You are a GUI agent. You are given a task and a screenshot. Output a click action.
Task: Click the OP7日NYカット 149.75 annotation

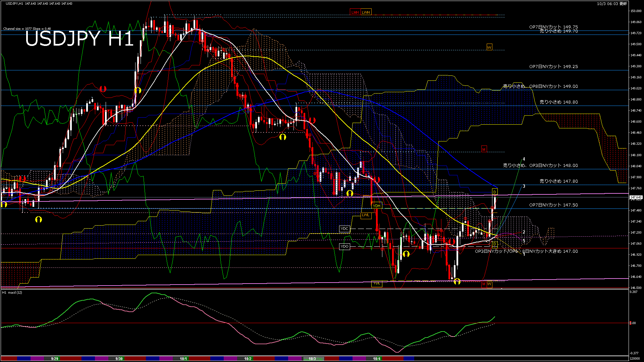[553, 27]
